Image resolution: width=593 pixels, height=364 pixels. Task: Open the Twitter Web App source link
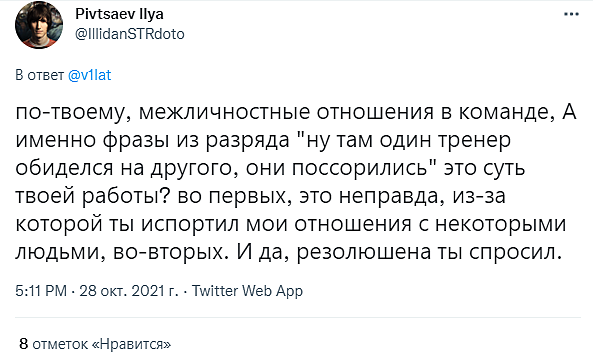[247, 291]
